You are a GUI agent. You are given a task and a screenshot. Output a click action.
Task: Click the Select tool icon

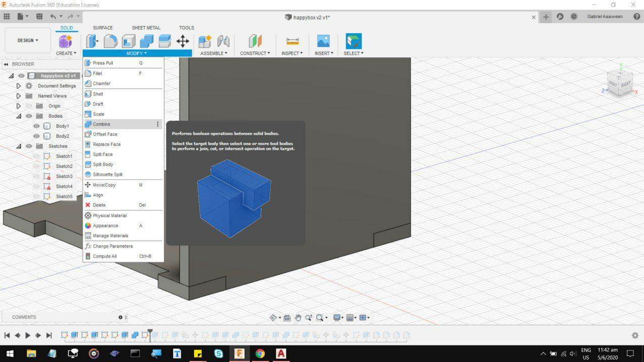click(x=354, y=41)
